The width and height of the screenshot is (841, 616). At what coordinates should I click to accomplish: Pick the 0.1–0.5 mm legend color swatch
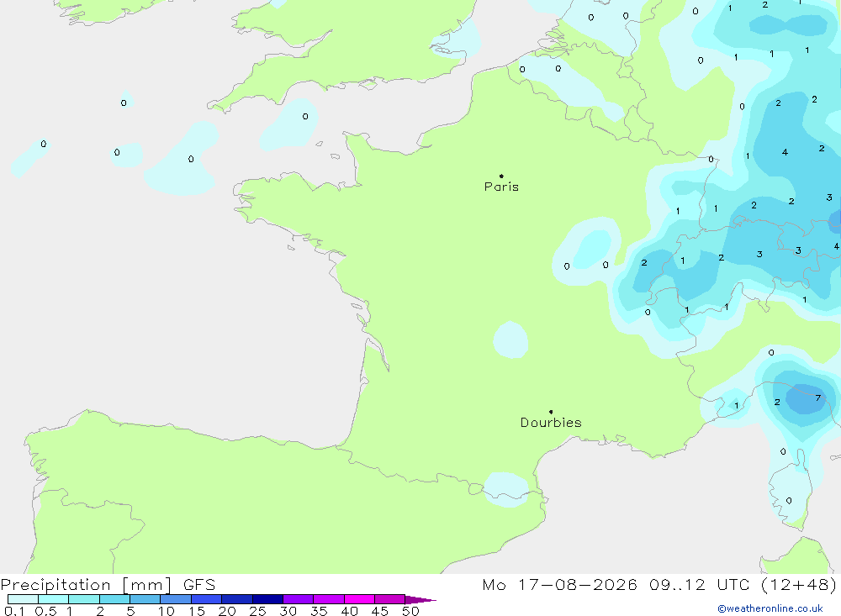[23, 599]
